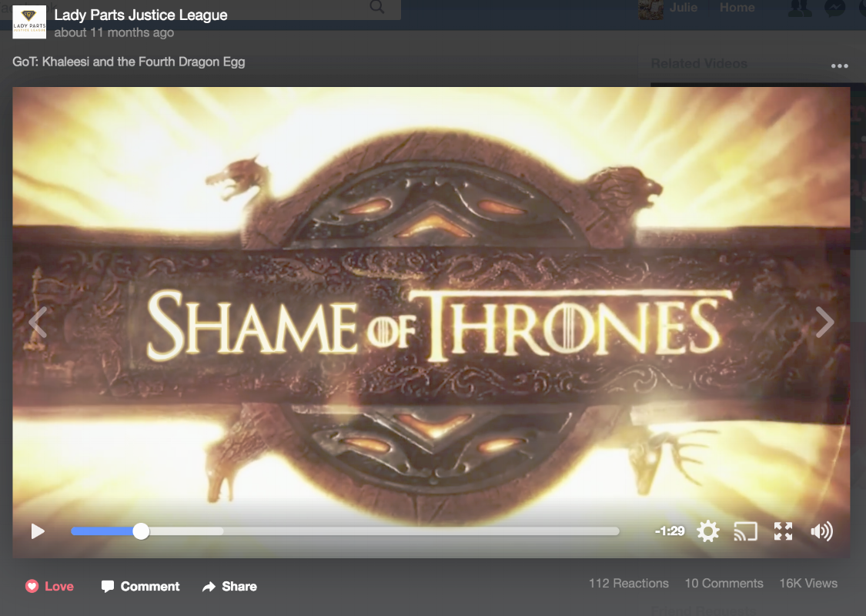Click Lady Parts Justice League profile picture
The image size is (866, 616).
29,22
